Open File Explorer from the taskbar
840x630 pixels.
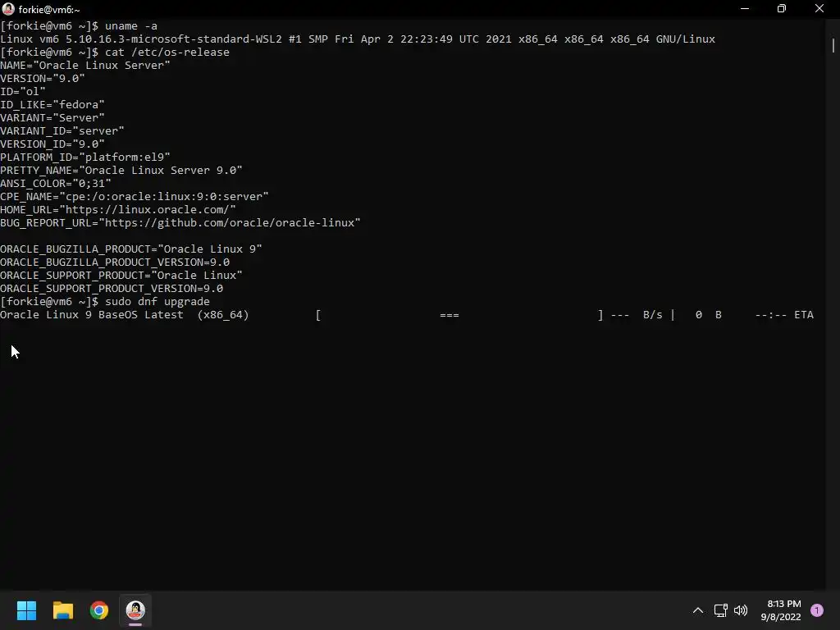tap(62, 610)
